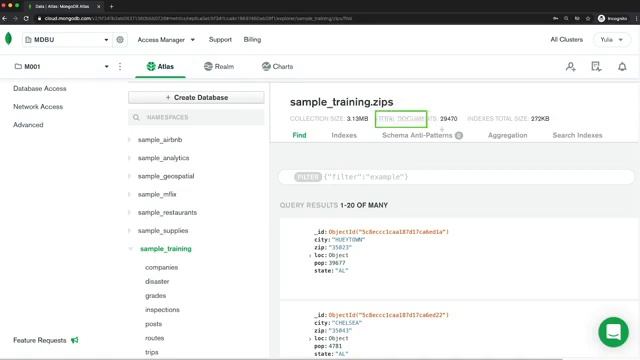Screen dimensions: 640x360
Task: Click Feature Requests megaphone icon
Action: (75, 340)
